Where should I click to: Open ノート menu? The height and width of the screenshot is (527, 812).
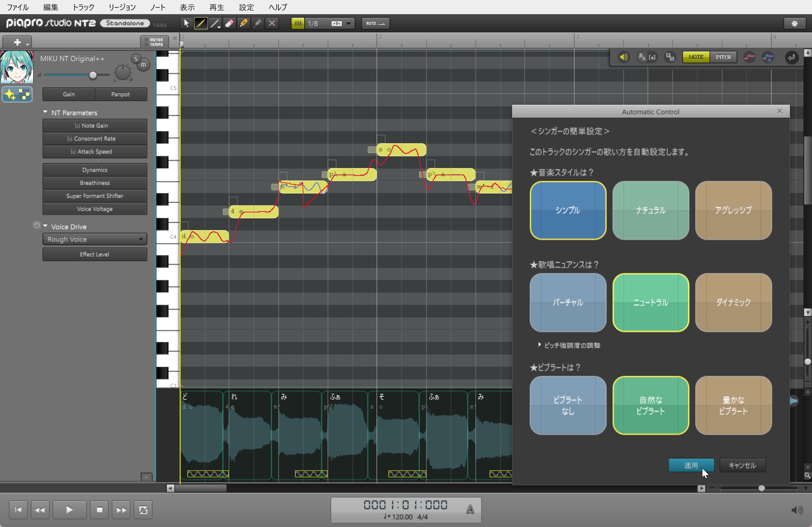158,7
